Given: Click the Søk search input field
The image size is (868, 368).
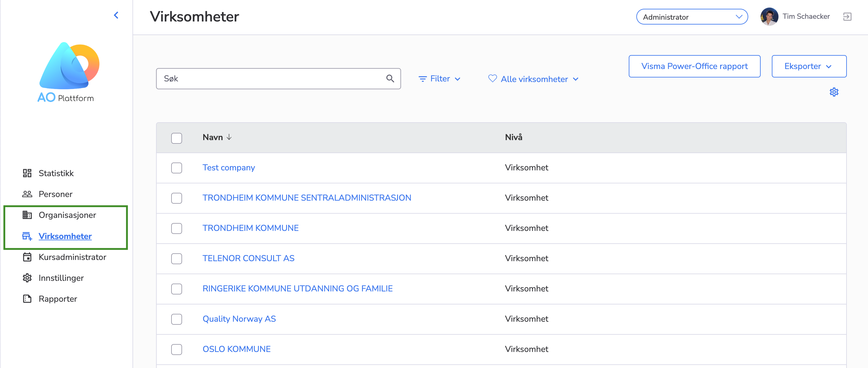Looking at the screenshot, I should (x=278, y=79).
